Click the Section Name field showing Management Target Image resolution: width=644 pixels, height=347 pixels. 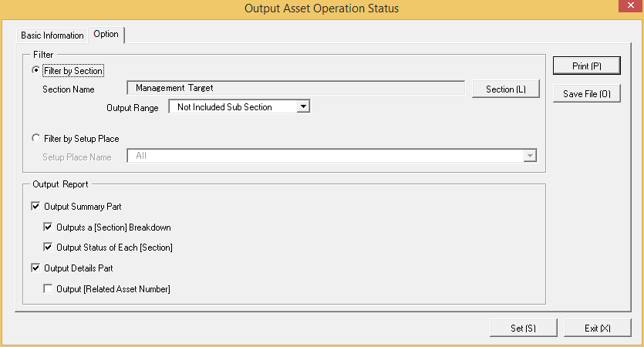(295, 88)
